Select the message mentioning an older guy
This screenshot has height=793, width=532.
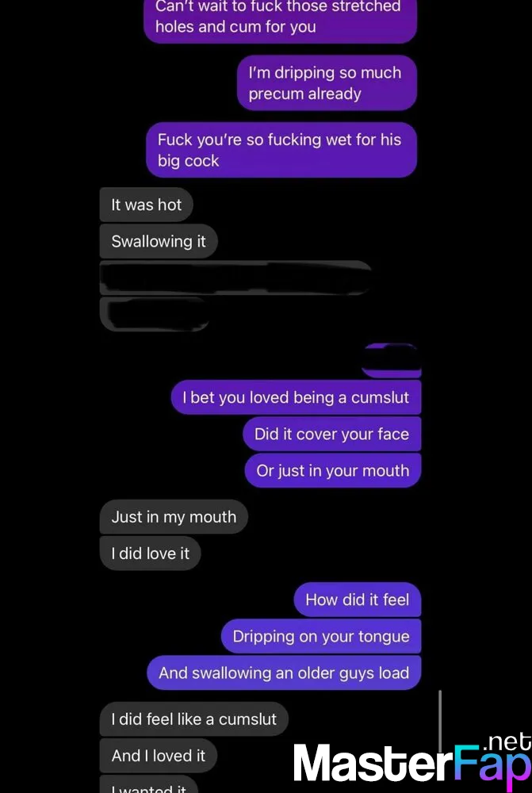(284, 672)
